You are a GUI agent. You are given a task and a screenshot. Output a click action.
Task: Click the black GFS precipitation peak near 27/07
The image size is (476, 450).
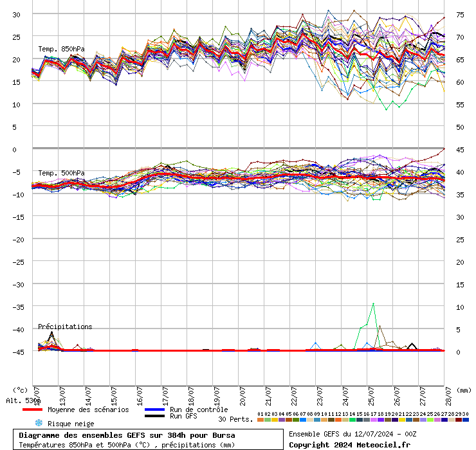pyautogui.click(x=412, y=344)
